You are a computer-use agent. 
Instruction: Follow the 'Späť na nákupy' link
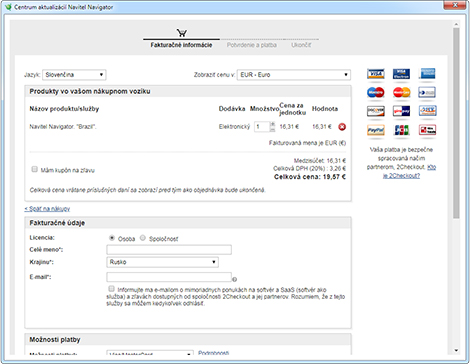coord(47,209)
